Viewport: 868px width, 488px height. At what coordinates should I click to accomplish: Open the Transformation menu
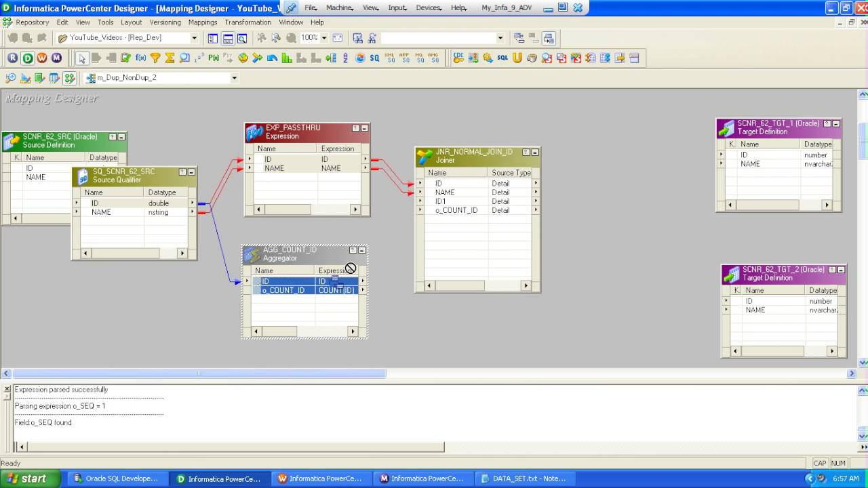pos(248,22)
